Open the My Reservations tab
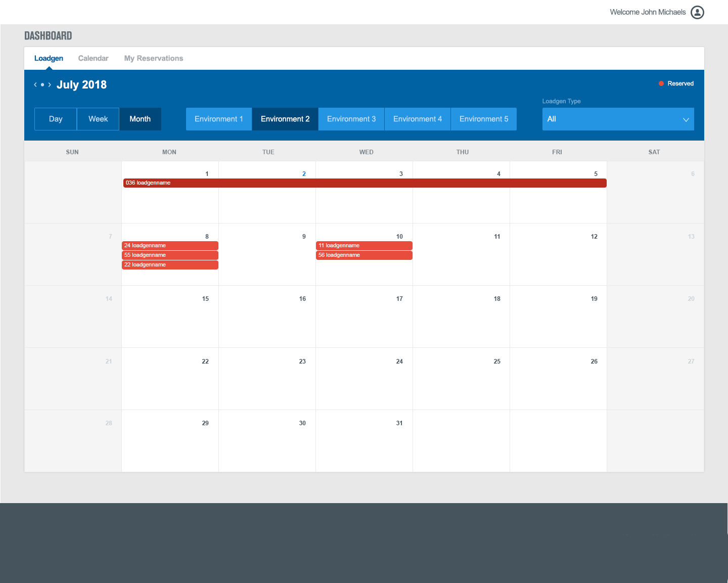Screen dimensions: 728x583 pos(154,58)
